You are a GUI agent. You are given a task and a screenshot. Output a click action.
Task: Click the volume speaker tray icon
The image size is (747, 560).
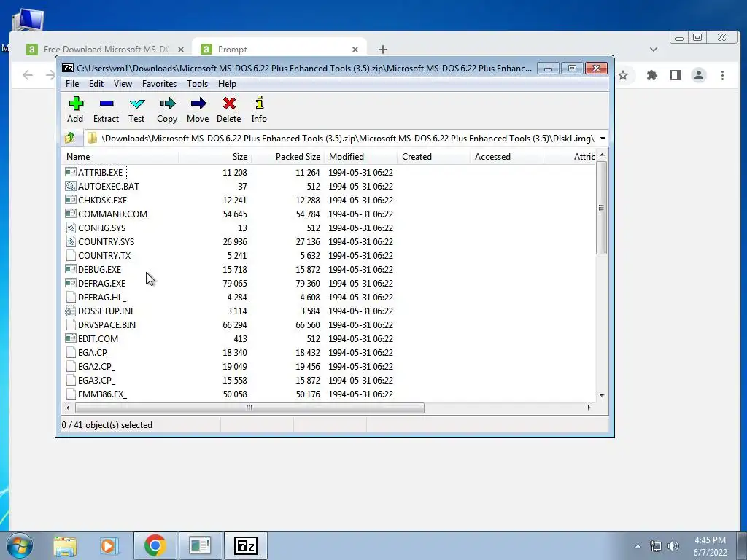[673, 546]
